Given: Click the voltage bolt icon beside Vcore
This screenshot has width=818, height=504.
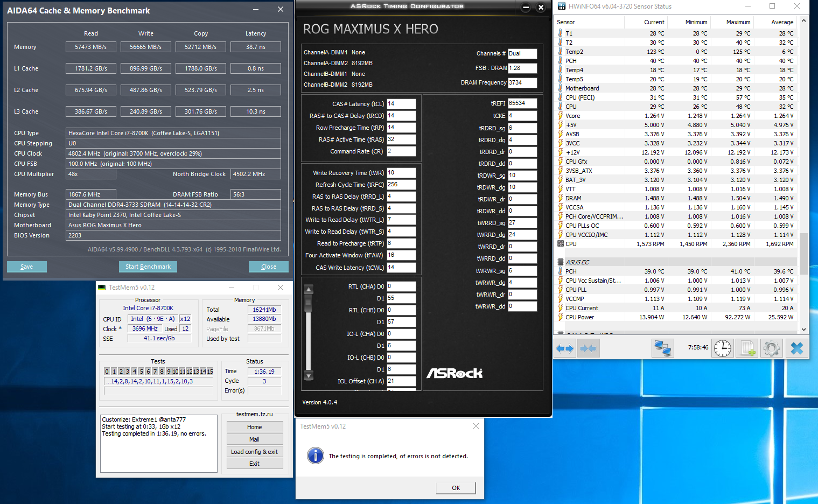Looking at the screenshot, I should click(561, 116).
